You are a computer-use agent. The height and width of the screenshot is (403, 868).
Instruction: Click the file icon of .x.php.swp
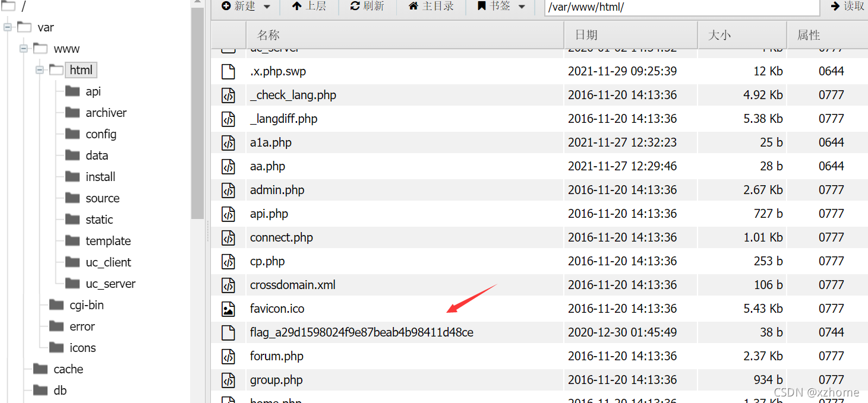228,71
